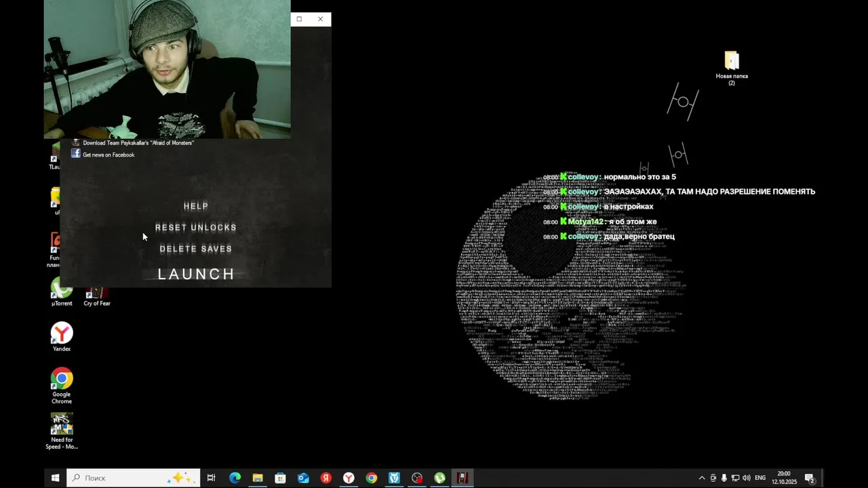Viewport: 868px width, 488px height.
Task: Switch the ENG input language indicator
Action: pyautogui.click(x=760, y=478)
